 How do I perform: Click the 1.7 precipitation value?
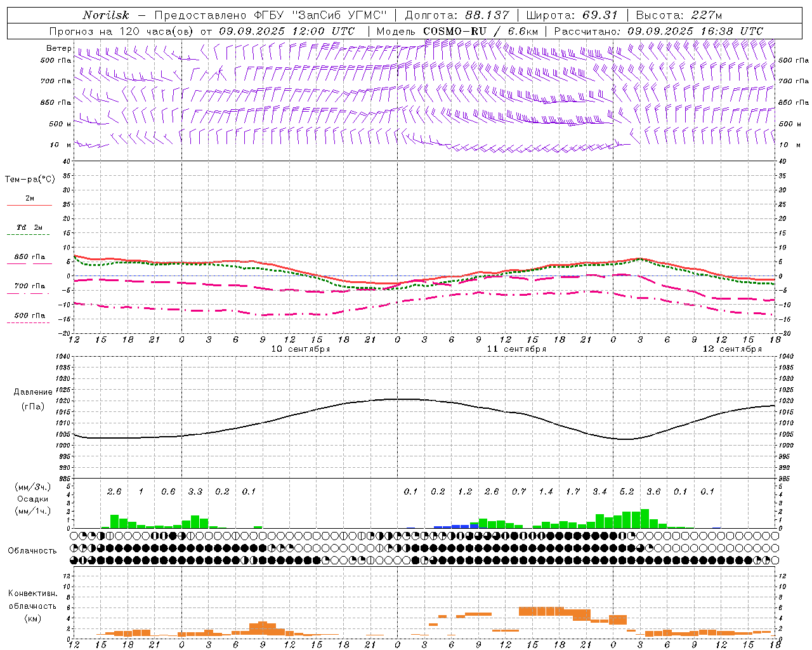tap(573, 492)
